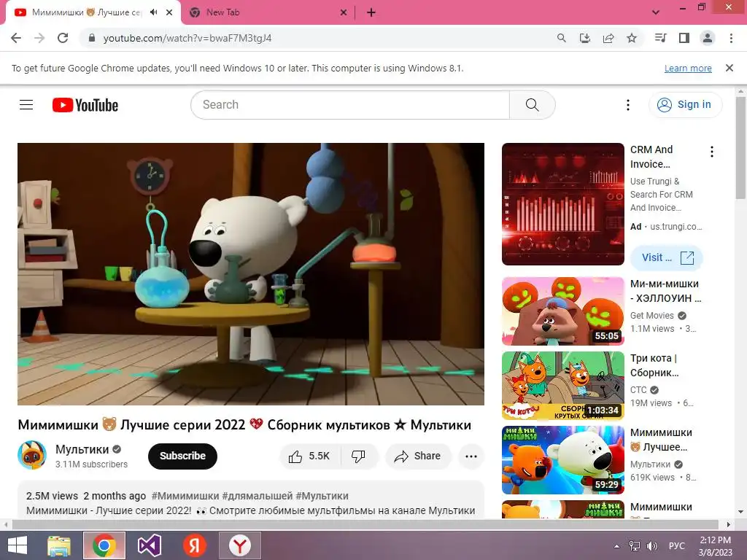The image size is (747, 560).
Task: Open media controls in Chrome toolbar
Action: coord(660,38)
